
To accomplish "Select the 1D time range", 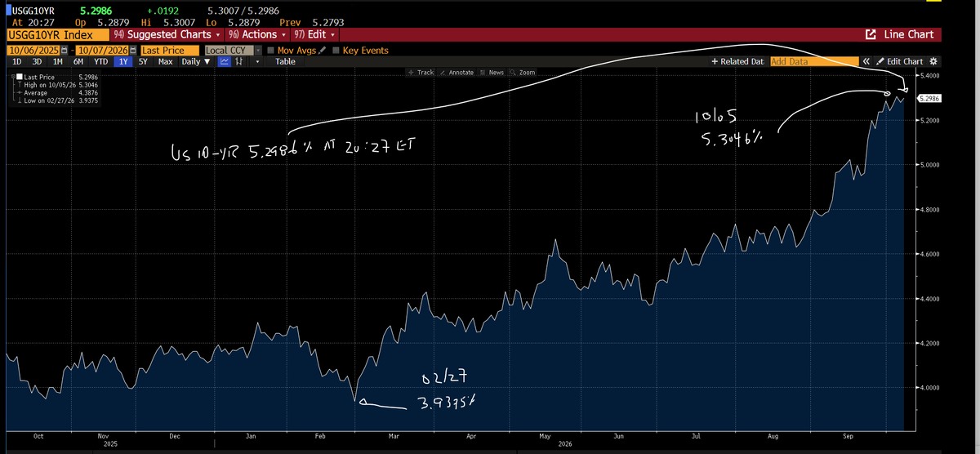I will click(16, 61).
